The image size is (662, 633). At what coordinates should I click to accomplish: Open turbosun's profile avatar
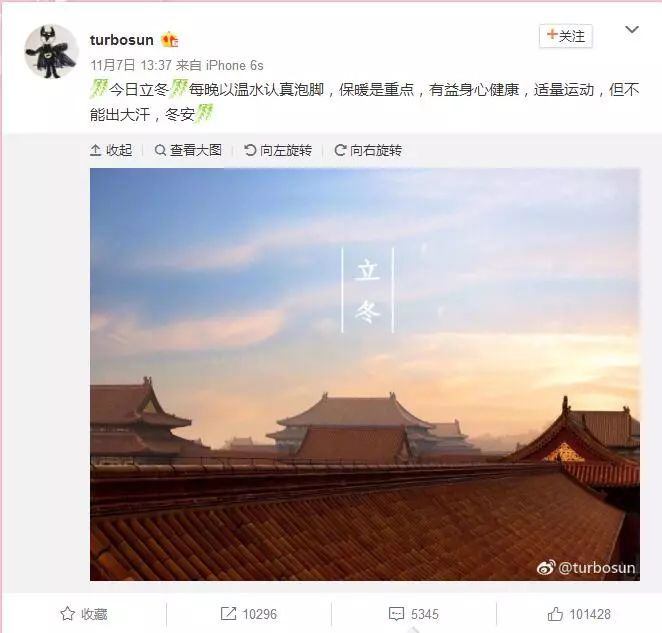(x=51, y=51)
